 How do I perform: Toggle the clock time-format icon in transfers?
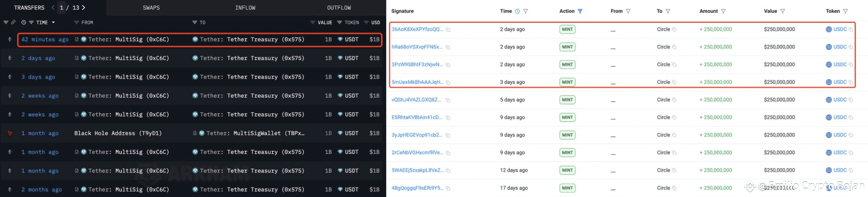(24, 22)
